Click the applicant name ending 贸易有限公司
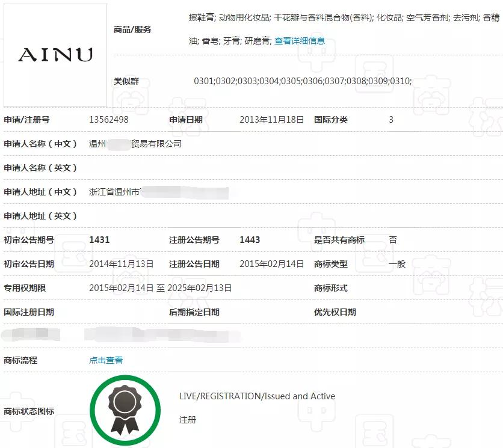Screen dimensions: 503x448 pos(135,144)
